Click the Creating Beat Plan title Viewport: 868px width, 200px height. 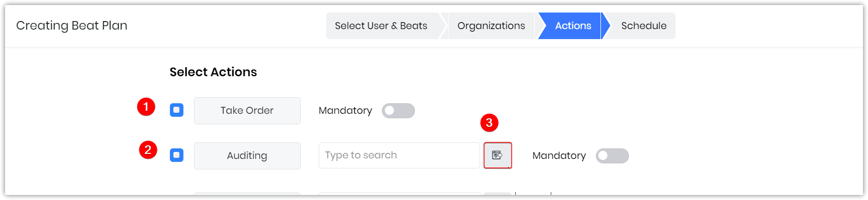[x=72, y=26]
